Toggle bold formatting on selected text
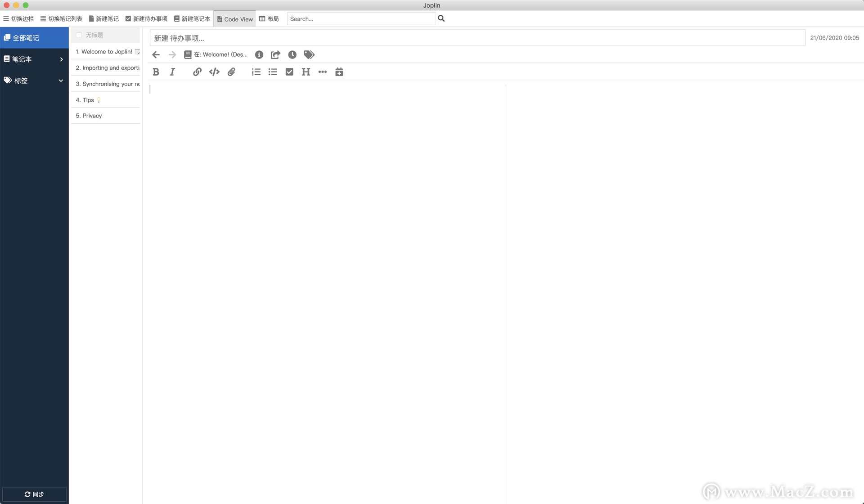 point(155,72)
